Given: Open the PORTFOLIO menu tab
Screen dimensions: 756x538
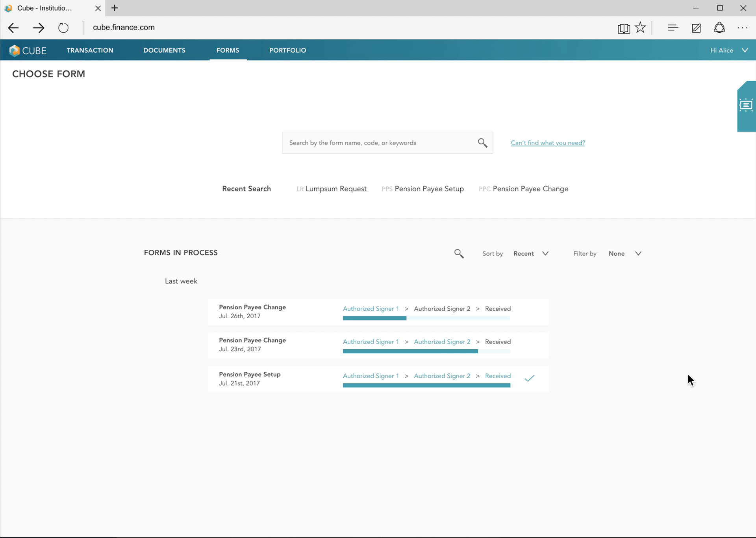Looking at the screenshot, I should 288,50.
